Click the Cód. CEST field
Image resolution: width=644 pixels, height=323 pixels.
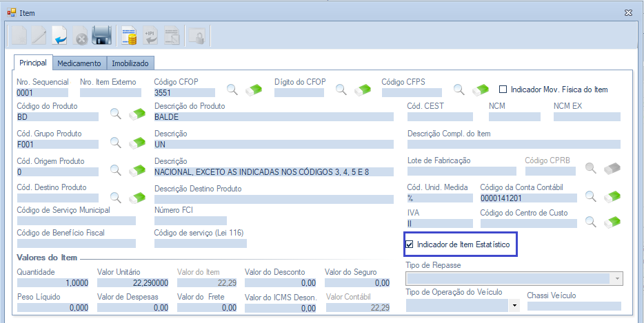click(440, 116)
